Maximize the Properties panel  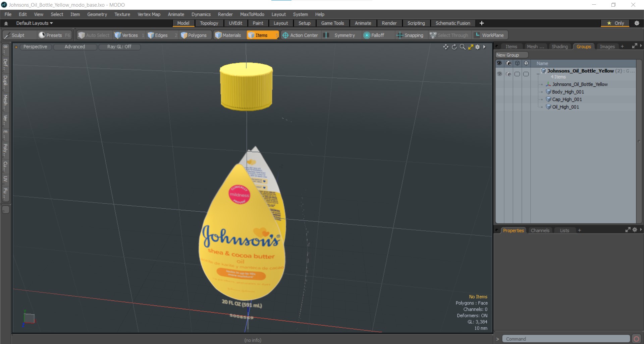[628, 230]
